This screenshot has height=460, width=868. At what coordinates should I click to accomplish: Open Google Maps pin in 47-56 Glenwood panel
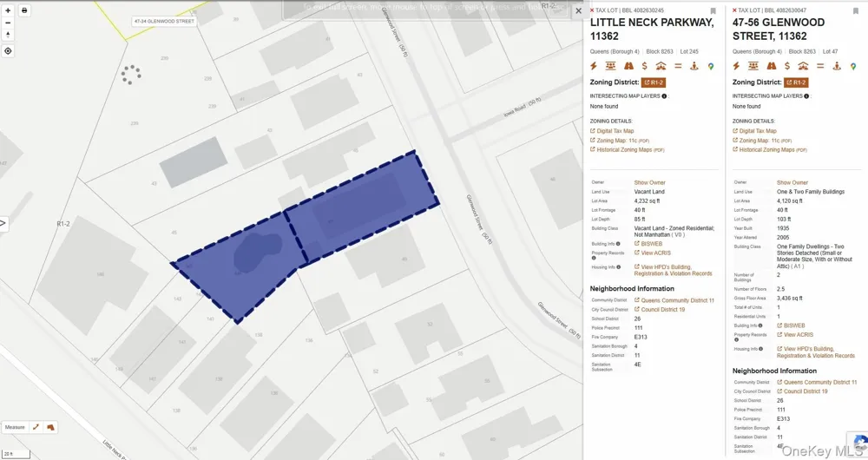click(x=853, y=66)
